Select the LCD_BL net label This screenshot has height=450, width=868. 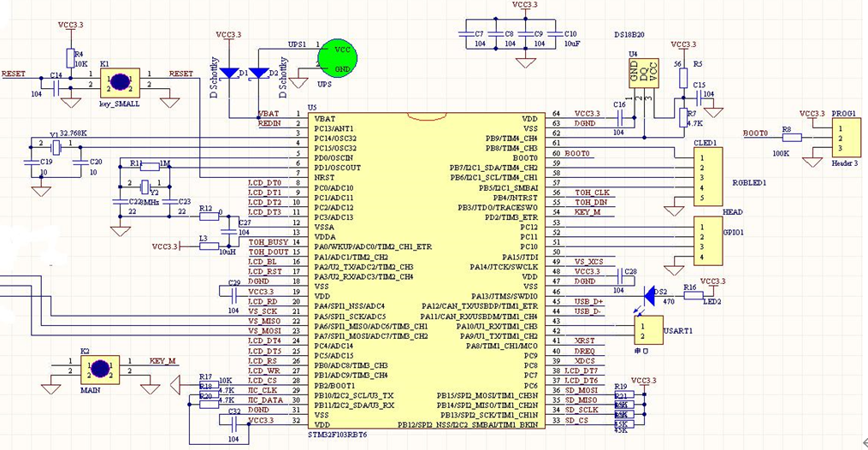click(x=263, y=262)
